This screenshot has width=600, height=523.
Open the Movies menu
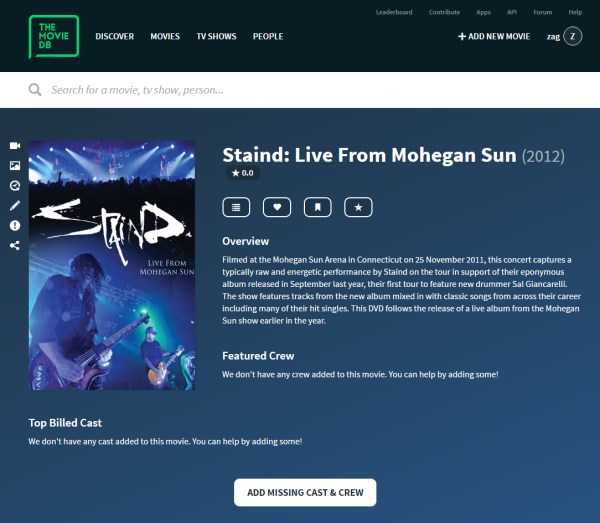point(165,36)
